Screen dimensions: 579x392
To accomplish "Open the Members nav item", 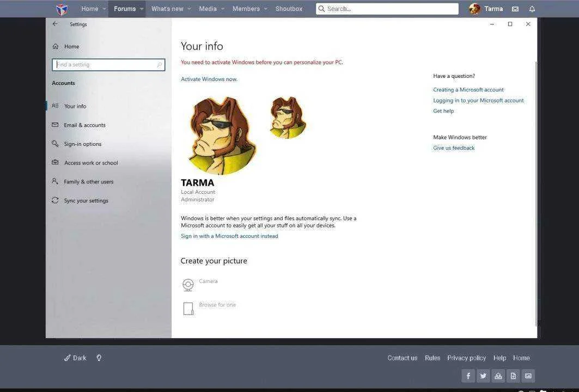I will pyautogui.click(x=246, y=9).
